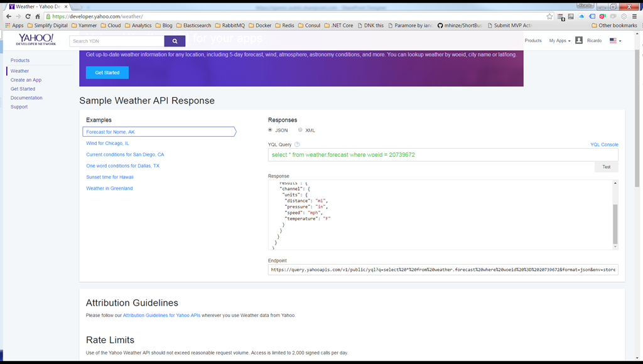This screenshot has width=643, height=364.
Task: Open the mhinze/ShortBus GitHub bookmark
Action: click(460, 25)
